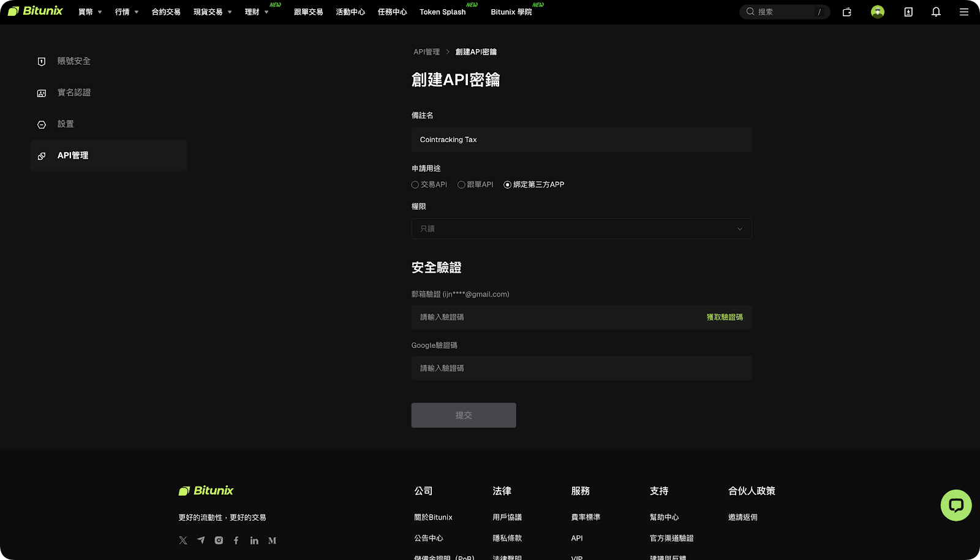Expand the 買幣 dropdown in navigation
The image size is (980, 560).
[x=90, y=12]
